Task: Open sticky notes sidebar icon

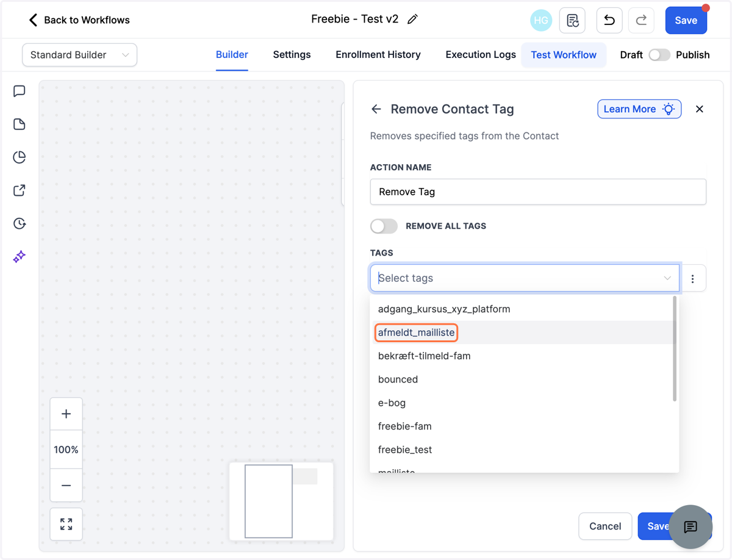Action: point(20,124)
